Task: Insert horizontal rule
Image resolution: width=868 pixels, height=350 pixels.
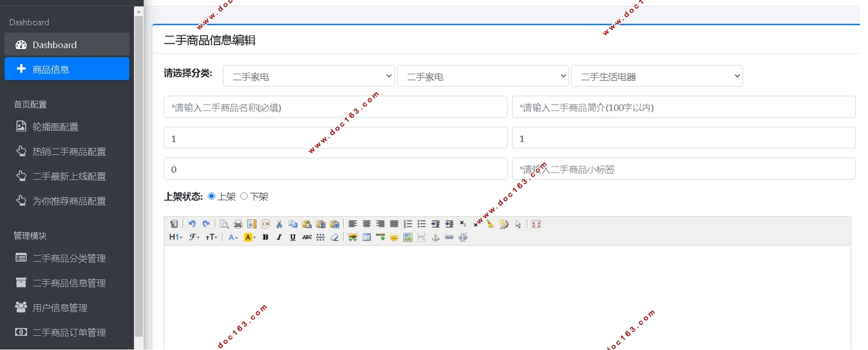Action: point(380,237)
